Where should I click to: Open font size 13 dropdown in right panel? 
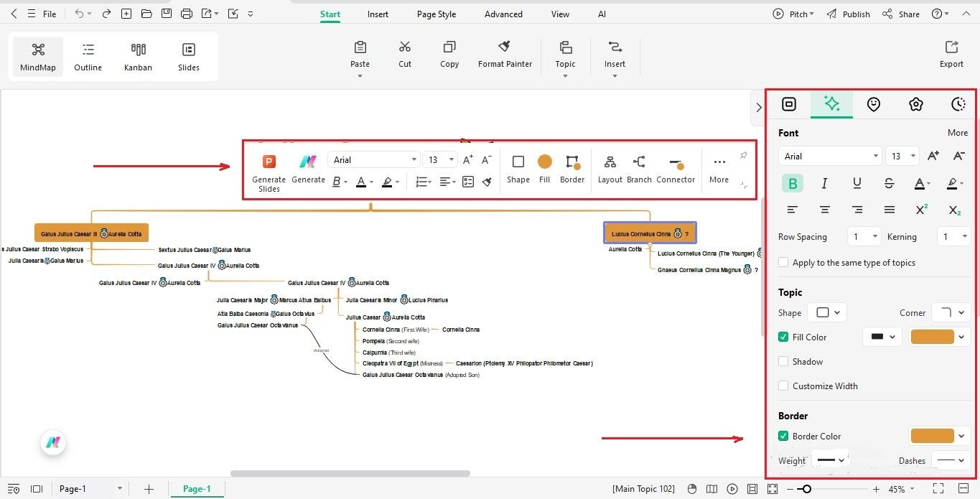[902, 156]
